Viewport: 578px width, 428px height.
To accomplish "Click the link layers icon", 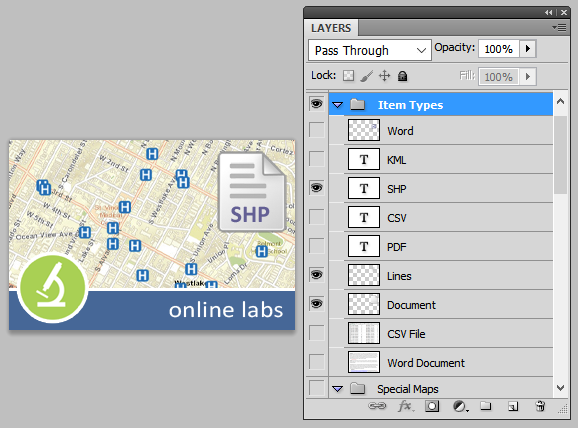I will tap(377, 406).
